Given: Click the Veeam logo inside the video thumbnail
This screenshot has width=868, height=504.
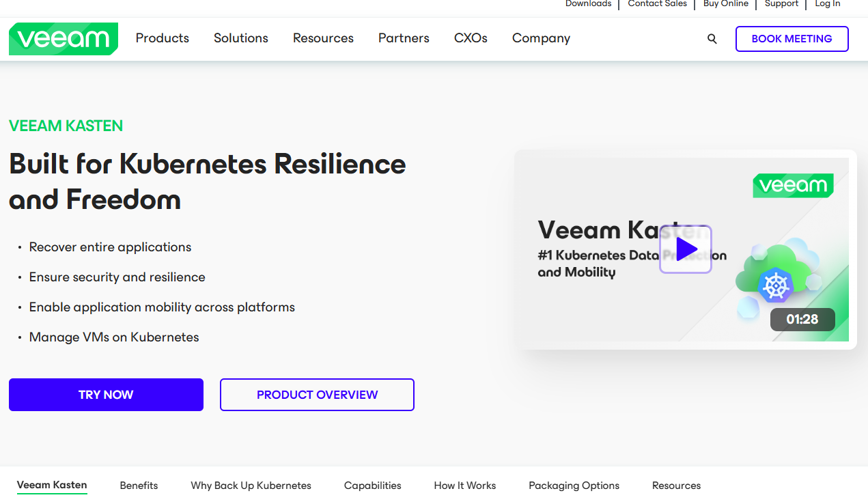Looking at the screenshot, I should pyautogui.click(x=793, y=185).
